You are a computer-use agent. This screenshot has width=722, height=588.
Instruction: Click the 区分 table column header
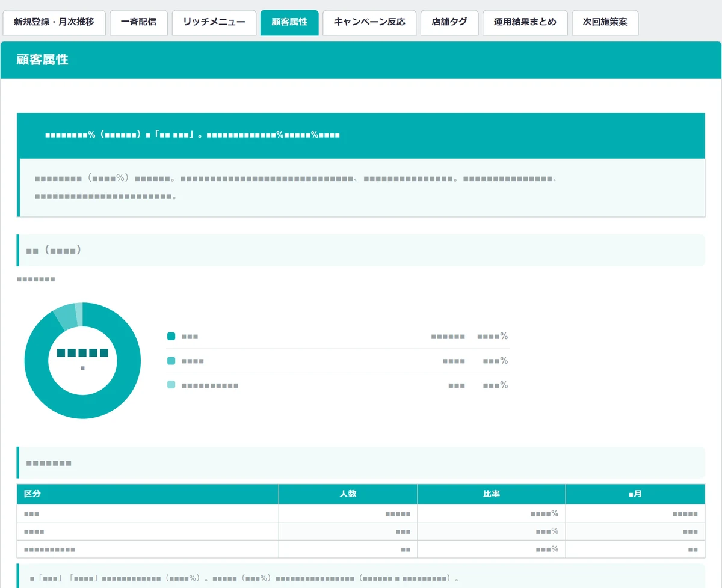147,494
